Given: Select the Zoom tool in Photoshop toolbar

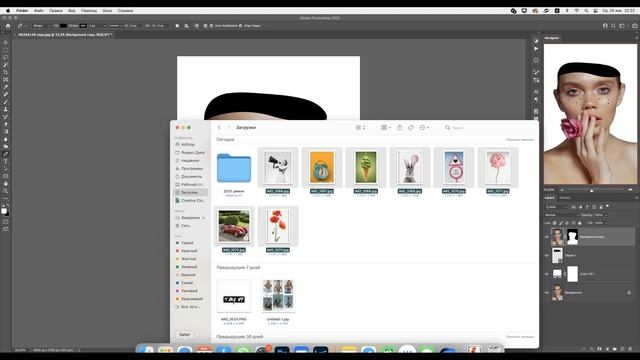Looking at the screenshot, I should (6, 191).
